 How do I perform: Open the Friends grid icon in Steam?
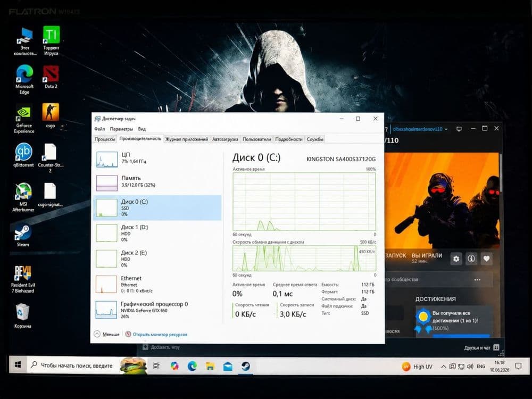496,347
